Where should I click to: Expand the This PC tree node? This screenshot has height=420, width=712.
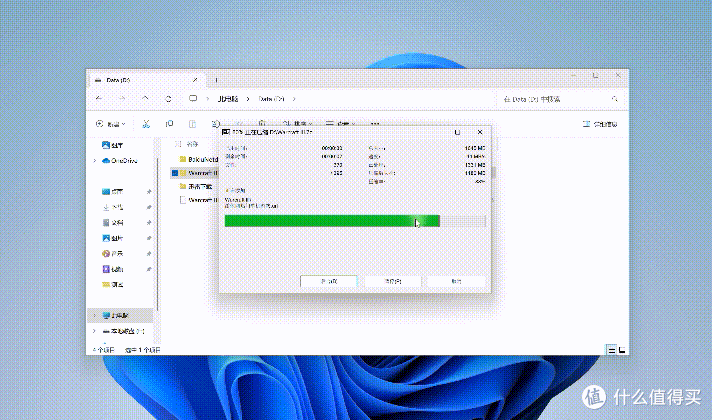click(94, 316)
